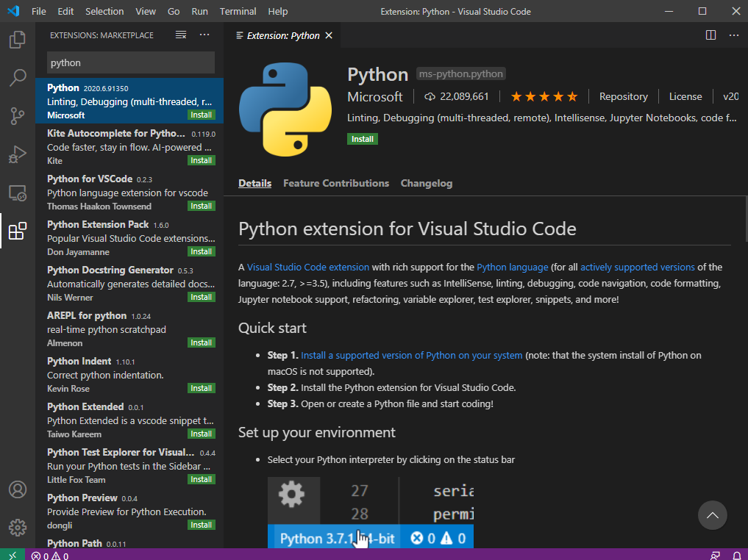This screenshot has width=748, height=560.
Task: Open the Extensions panel More Actions menu
Action: (x=204, y=34)
